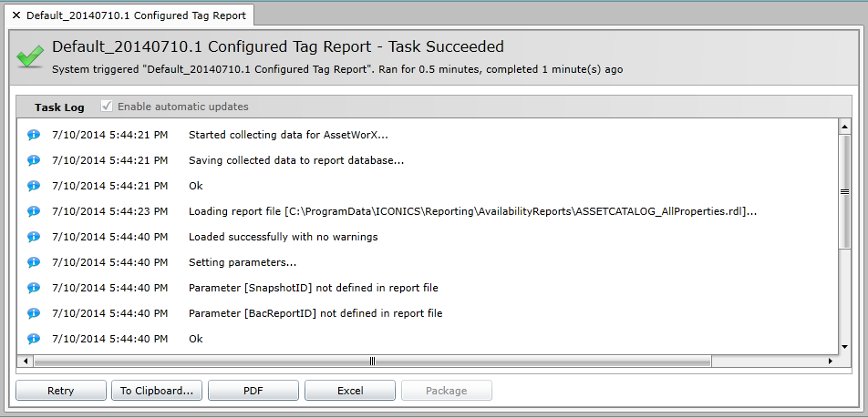
Task: Click info icon beside 'Started collecting data' entry
Action: click(x=34, y=135)
